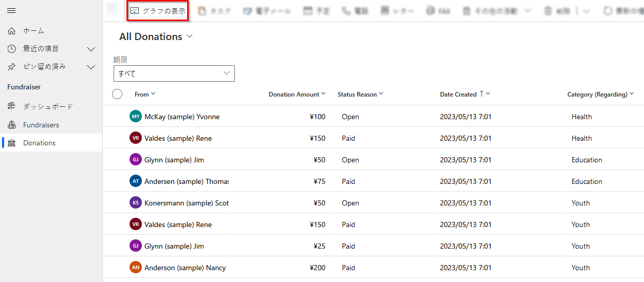Click the MY avatar for McKay Yvonne
The height and width of the screenshot is (282, 644).
136,117
